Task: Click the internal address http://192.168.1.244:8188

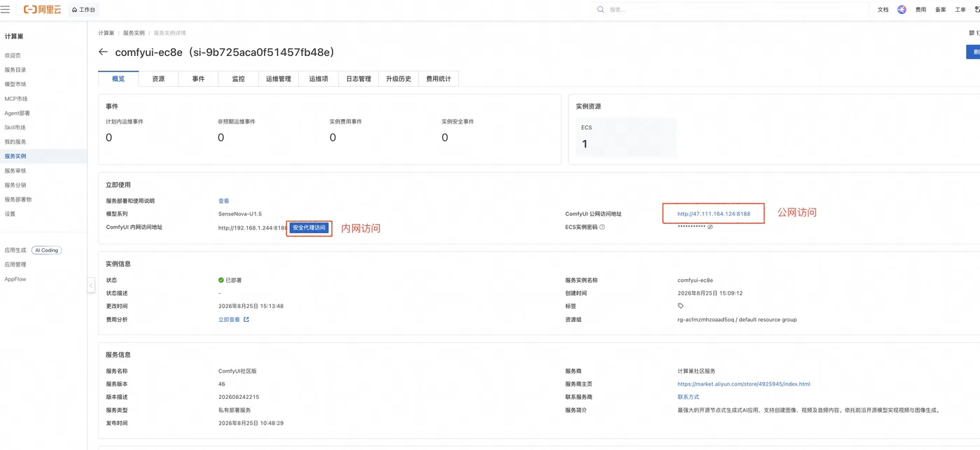Action: pyautogui.click(x=253, y=227)
